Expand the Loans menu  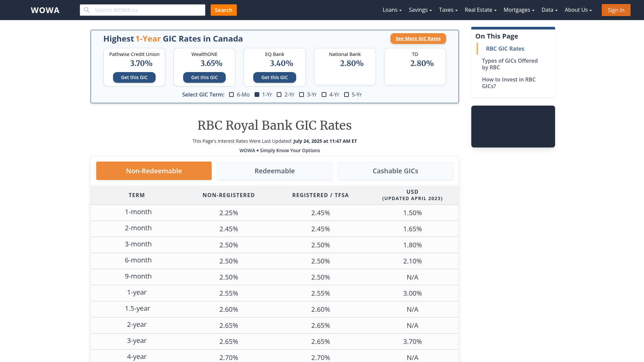click(x=392, y=10)
